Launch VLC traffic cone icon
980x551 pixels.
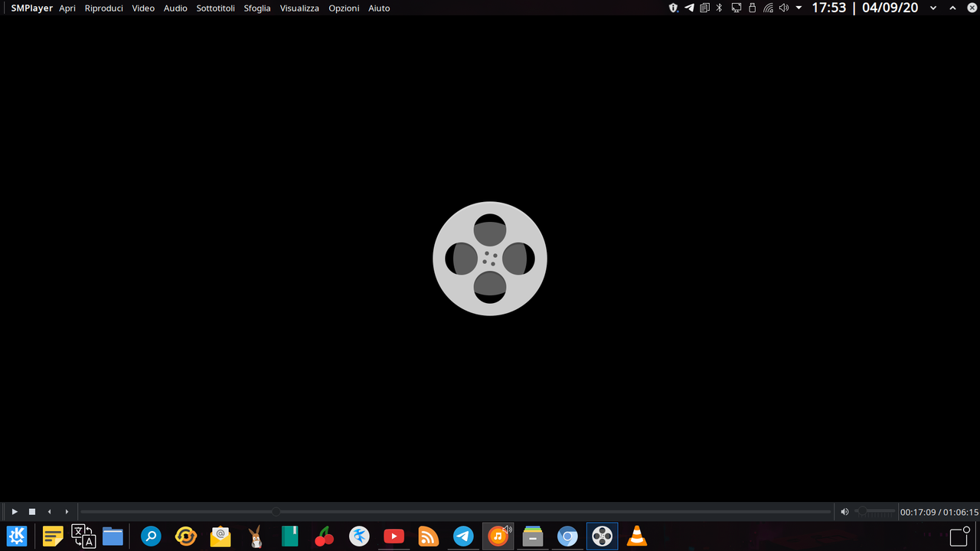pos(637,536)
